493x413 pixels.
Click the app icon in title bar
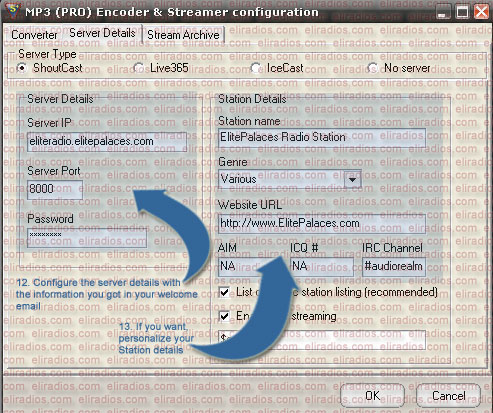(x=12, y=10)
